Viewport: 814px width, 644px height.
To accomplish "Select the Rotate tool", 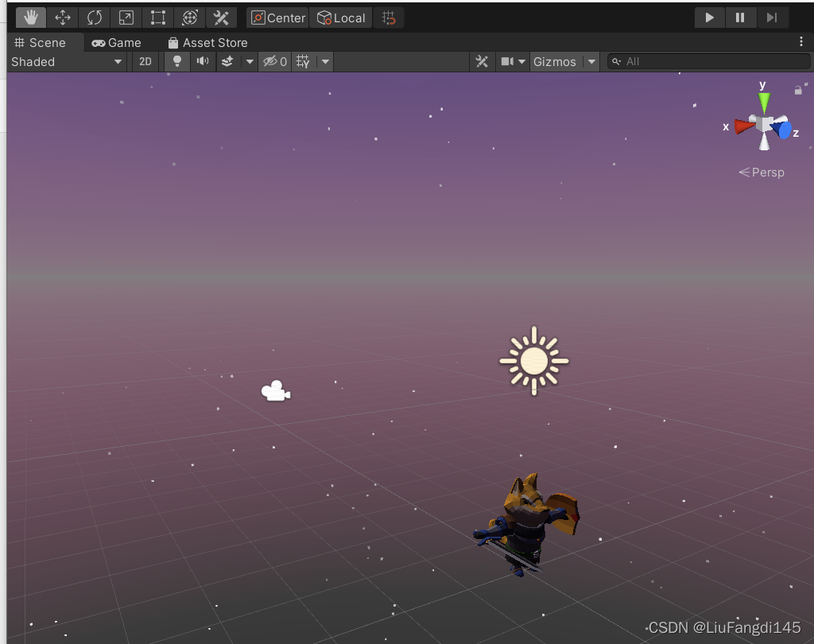I will 95,17.
